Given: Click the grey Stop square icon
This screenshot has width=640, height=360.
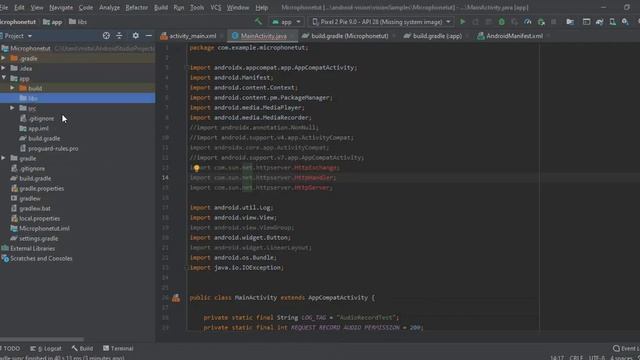Looking at the screenshot, I should [x=554, y=22].
